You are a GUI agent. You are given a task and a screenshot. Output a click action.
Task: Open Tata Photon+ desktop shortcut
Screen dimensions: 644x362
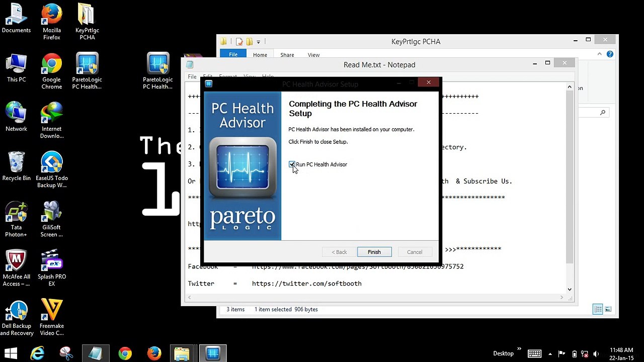pyautogui.click(x=16, y=219)
